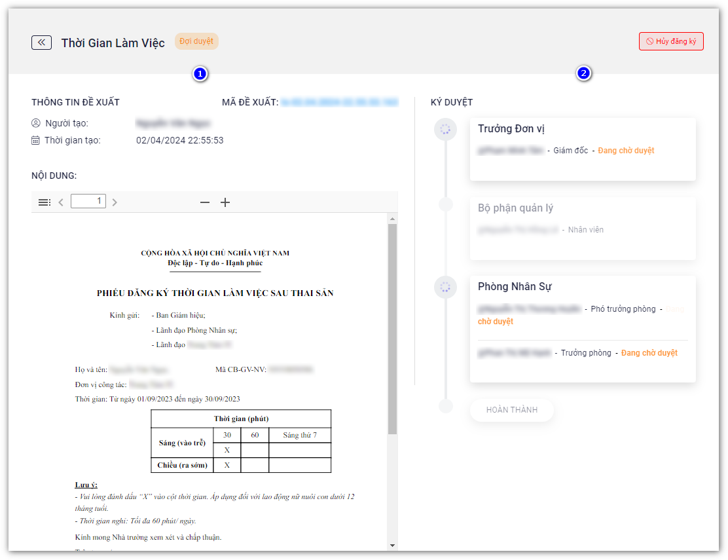The height and width of the screenshot is (560, 728).
Task: Click the HOÀN THÀNH step button
Action: point(511,410)
